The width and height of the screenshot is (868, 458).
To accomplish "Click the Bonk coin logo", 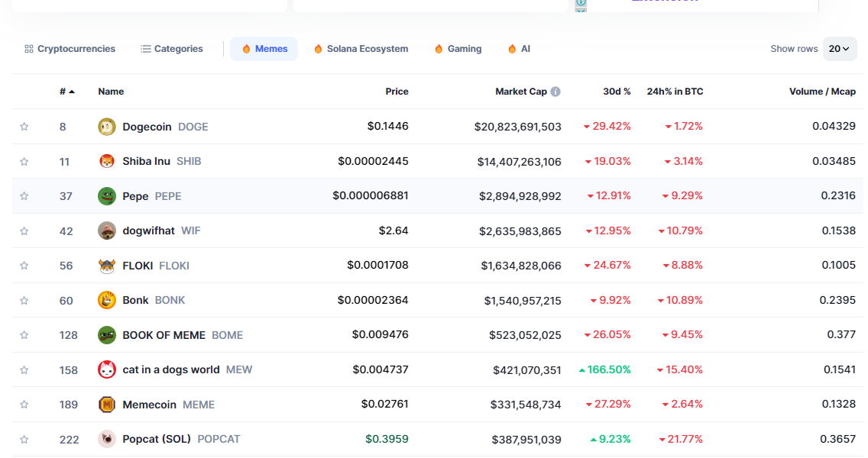I will (x=107, y=300).
